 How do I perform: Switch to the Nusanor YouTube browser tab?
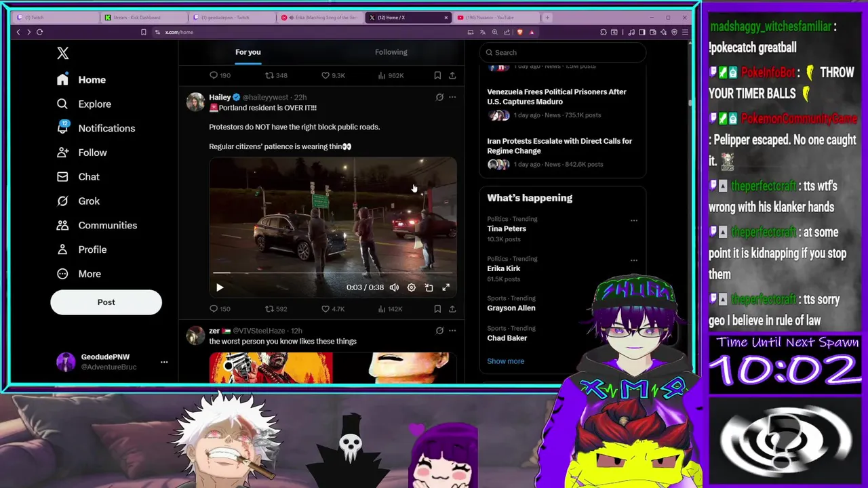click(x=496, y=18)
